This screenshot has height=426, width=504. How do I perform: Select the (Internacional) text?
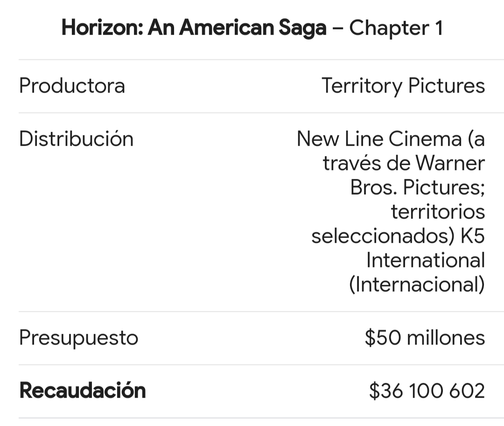coord(417,284)
